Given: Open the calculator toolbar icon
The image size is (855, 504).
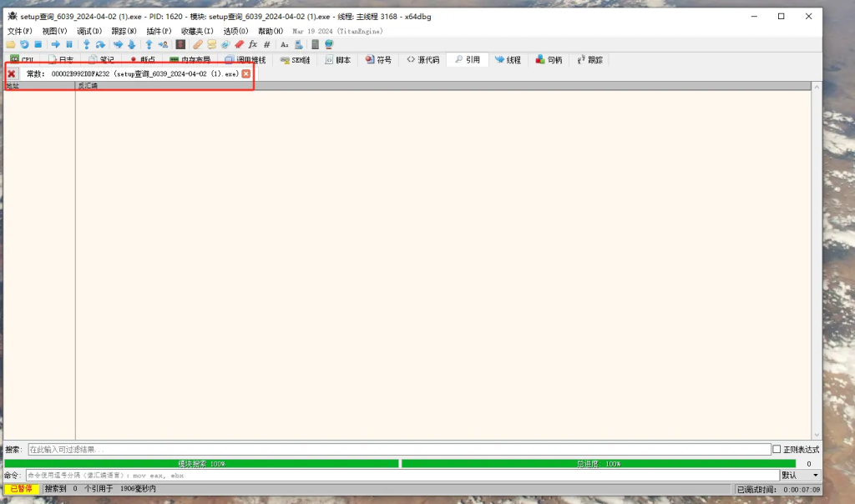Looking at the screenshot, I should pyautogui.click(x=315, y=44).
